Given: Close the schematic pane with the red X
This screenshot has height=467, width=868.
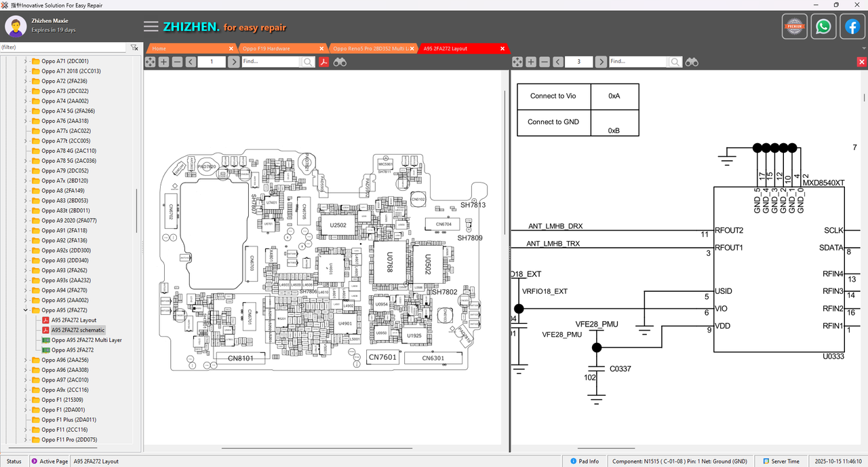Looking at the screenshot, I should click(x=862, y=62).
